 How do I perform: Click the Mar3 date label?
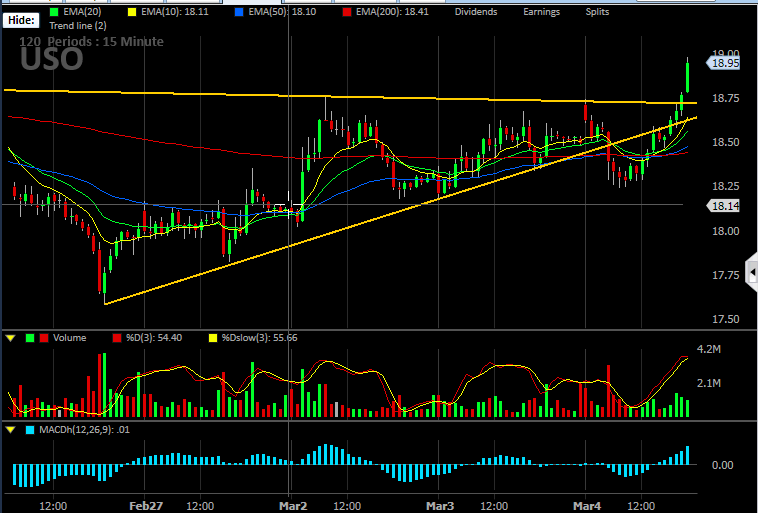point(440,506)
